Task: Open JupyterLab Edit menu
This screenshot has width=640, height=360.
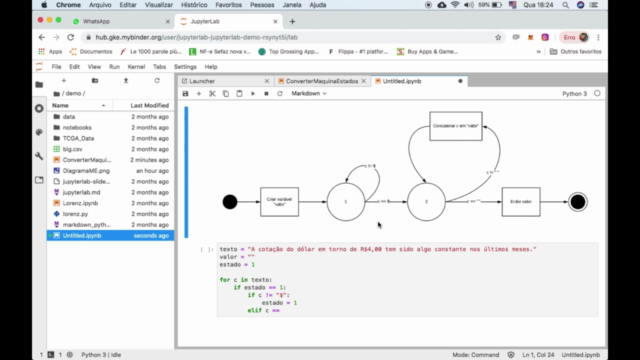Action: (x=74, y=67)
